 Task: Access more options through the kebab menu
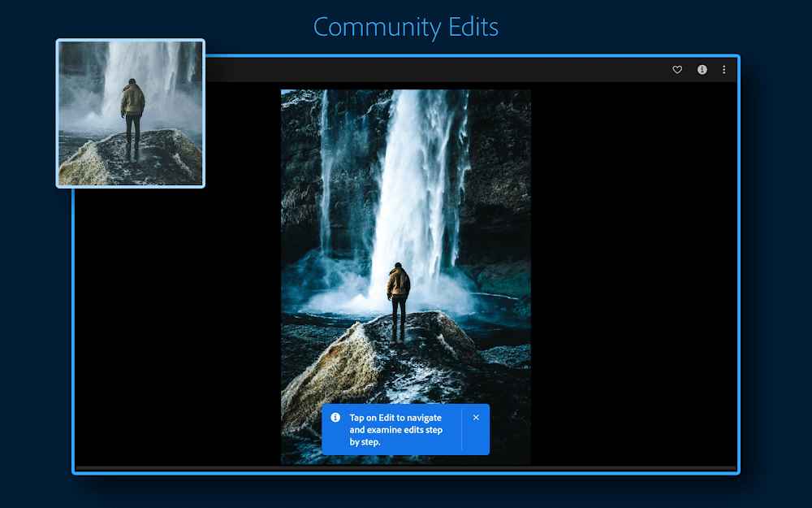[x=724, y=70]
